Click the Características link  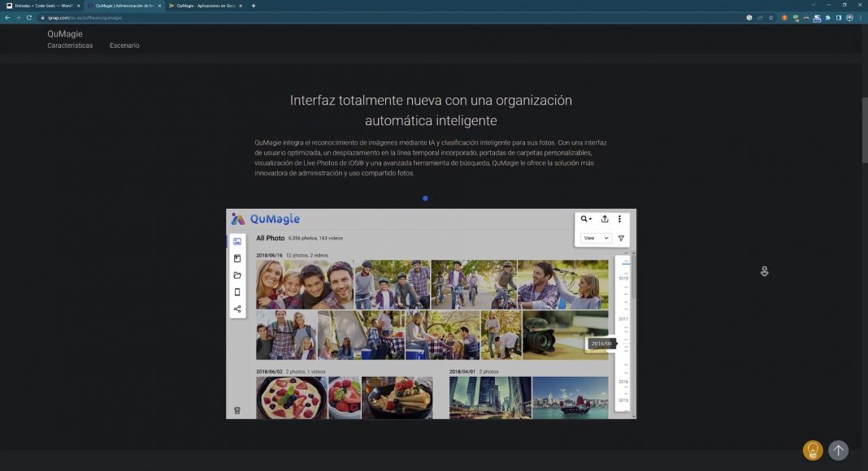pyautogui.click(x=70, y=45)
